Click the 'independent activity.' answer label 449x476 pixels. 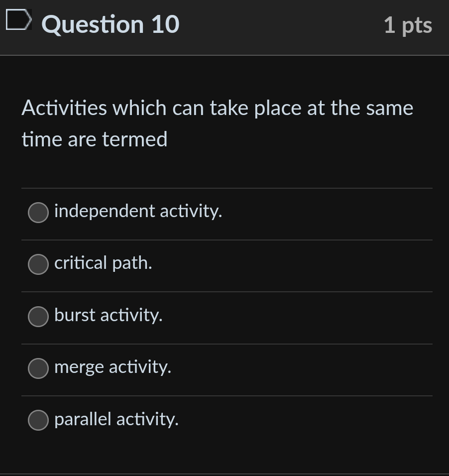pyautogui.click(x=138, y=212)
